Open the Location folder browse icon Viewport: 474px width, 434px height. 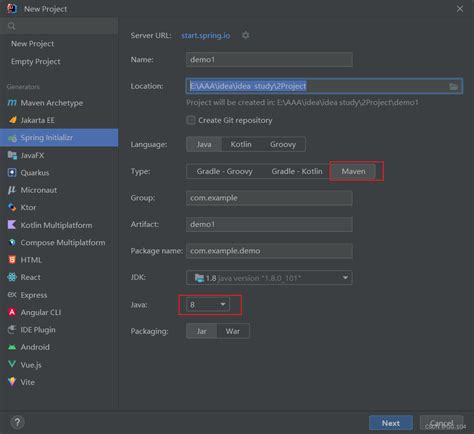click(x=453, y=86)
